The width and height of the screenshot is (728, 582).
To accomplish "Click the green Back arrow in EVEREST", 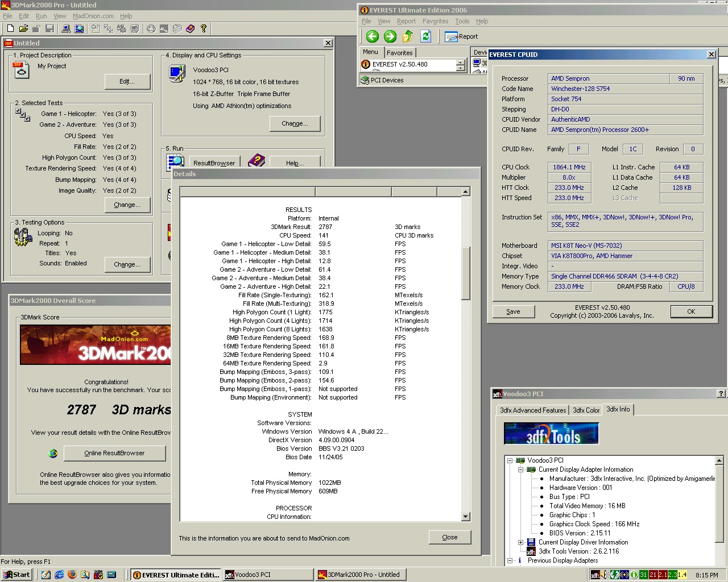I will (373, 36).
